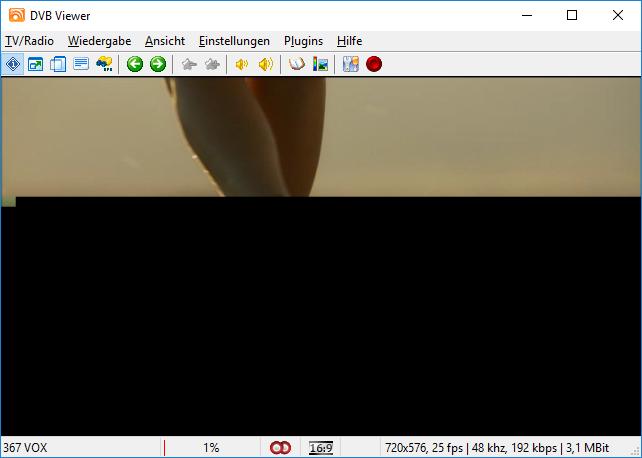Viewport: 642px width, 458px height.
Task: Open the Ansicht menu
Action: coord(165,41)
